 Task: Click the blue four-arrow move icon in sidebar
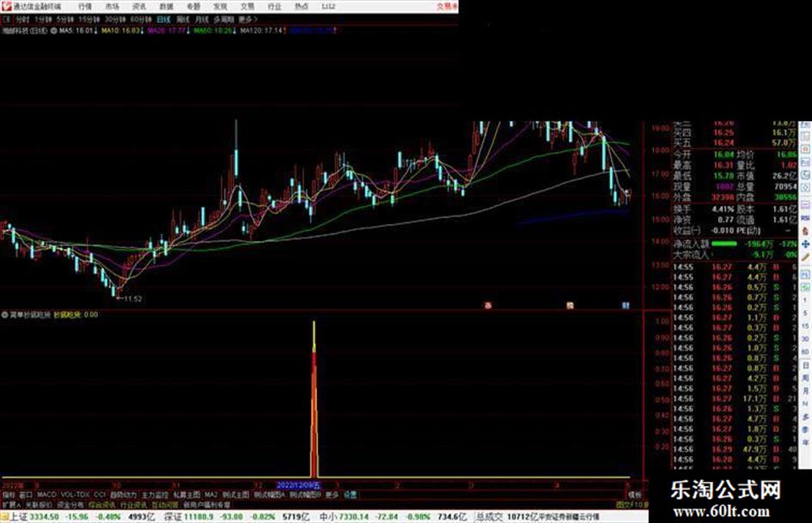pos(805,244)
